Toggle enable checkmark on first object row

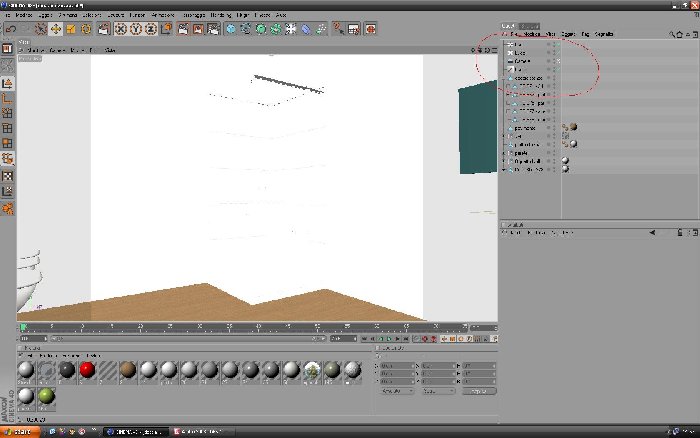pyautogui.click(x=558, y=44)
